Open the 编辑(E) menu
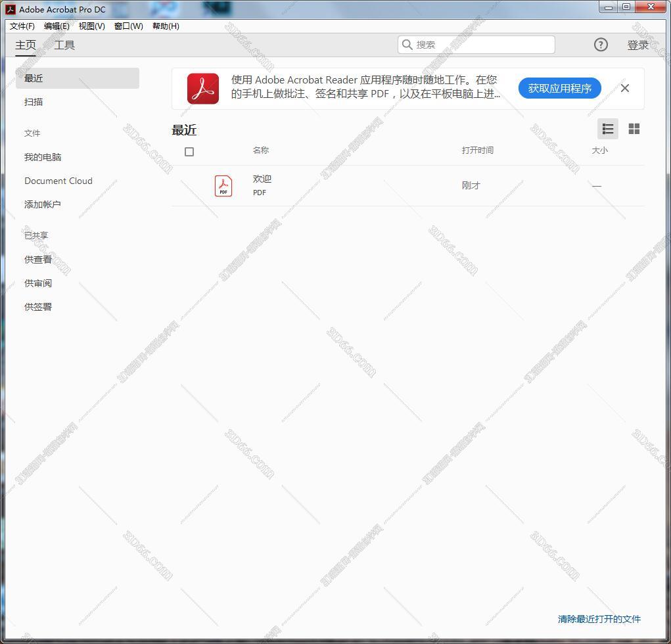Image resolution: width=671 pixels, height=644 pixels. (x=57, y=26)
